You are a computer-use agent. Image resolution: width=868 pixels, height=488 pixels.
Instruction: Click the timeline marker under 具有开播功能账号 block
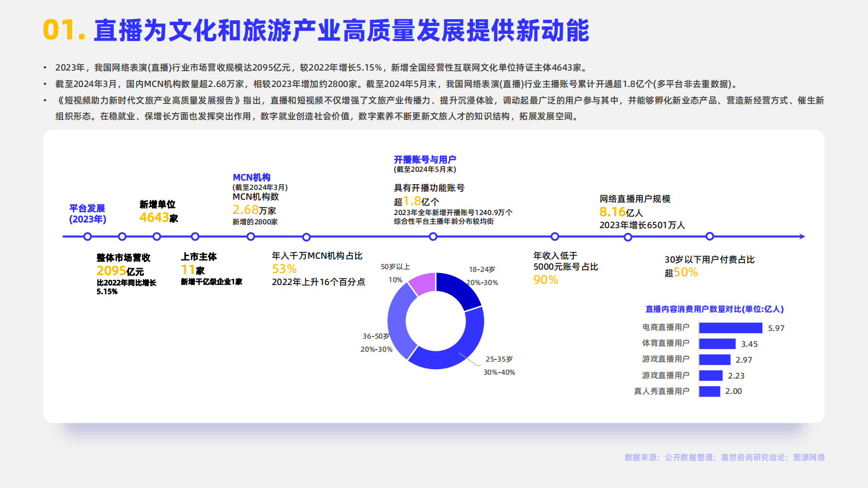(433, 236)
